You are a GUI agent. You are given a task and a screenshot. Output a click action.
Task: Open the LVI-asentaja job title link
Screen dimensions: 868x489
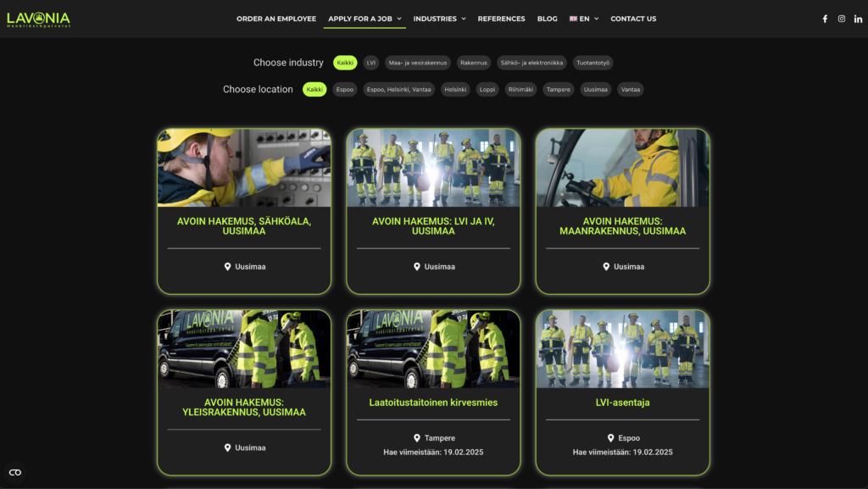pyautogui.click(x=622, y=403)
